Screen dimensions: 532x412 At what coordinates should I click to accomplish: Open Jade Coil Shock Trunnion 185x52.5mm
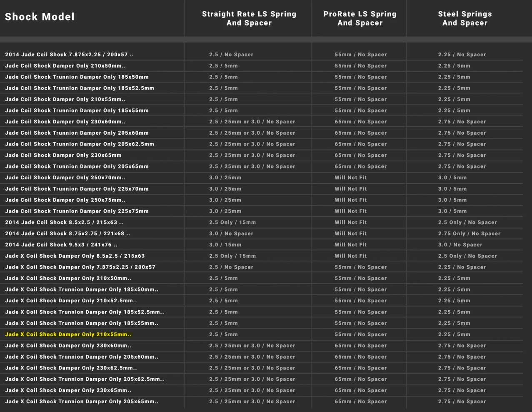80,88
